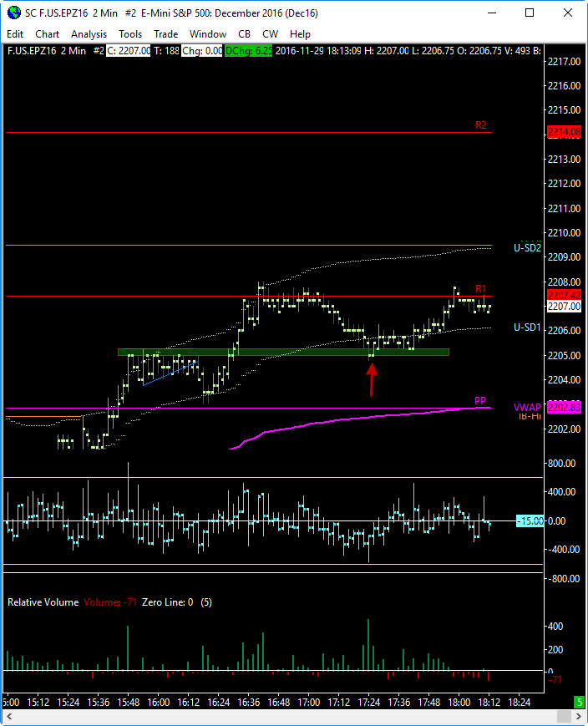Open the Analysis menu
Screen dimensions: 588x726
(x=89, y=34)
